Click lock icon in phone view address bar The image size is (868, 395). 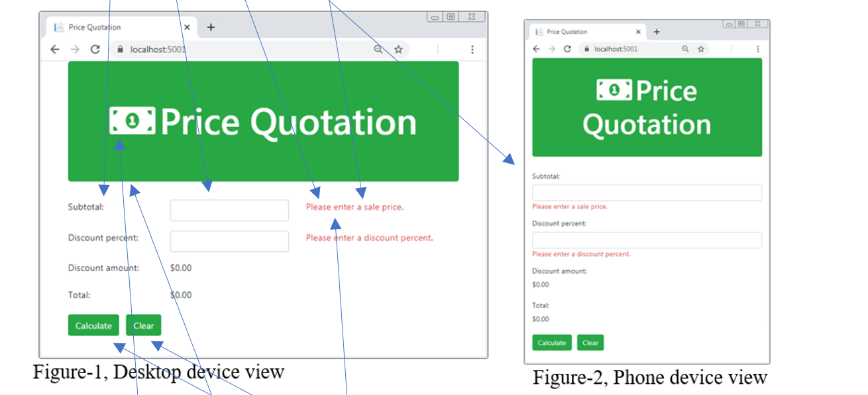(586, 49)
